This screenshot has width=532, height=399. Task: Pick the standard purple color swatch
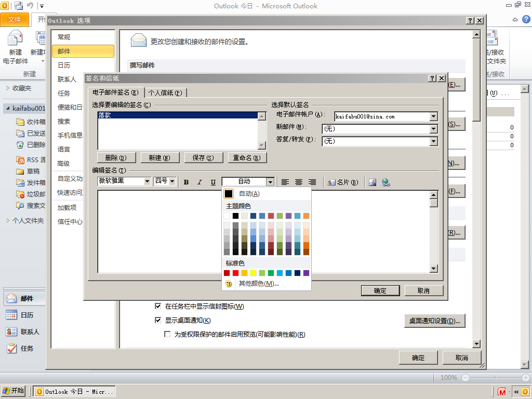[x=306, y=273]
